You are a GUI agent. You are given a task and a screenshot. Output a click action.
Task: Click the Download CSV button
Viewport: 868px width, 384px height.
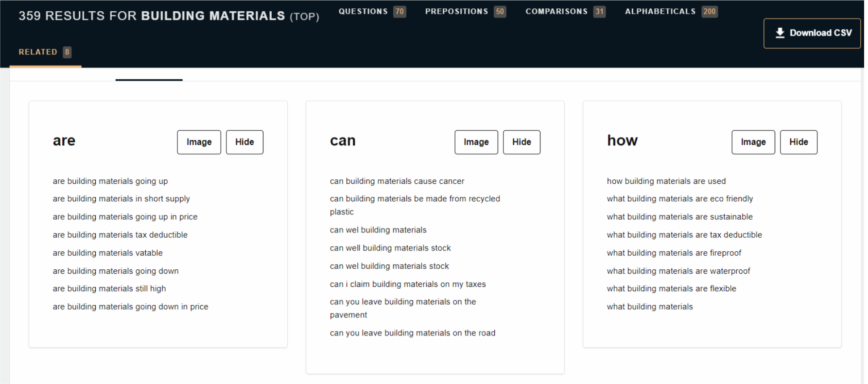point(812,33)
